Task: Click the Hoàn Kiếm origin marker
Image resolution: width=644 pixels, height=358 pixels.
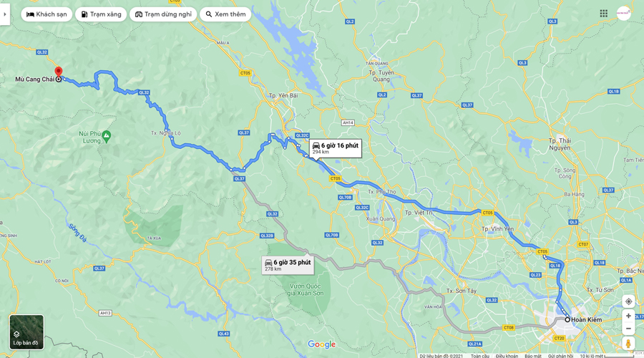Action: [x=567, y=319]
